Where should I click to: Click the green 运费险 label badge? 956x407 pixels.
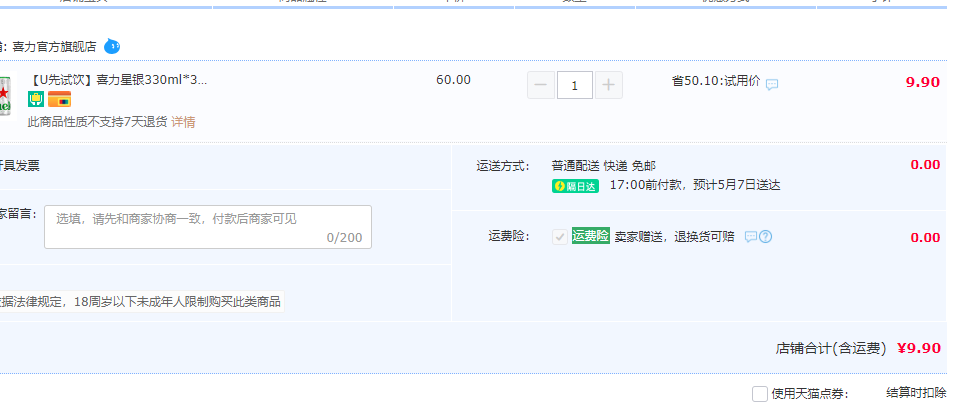pos(591,236)
